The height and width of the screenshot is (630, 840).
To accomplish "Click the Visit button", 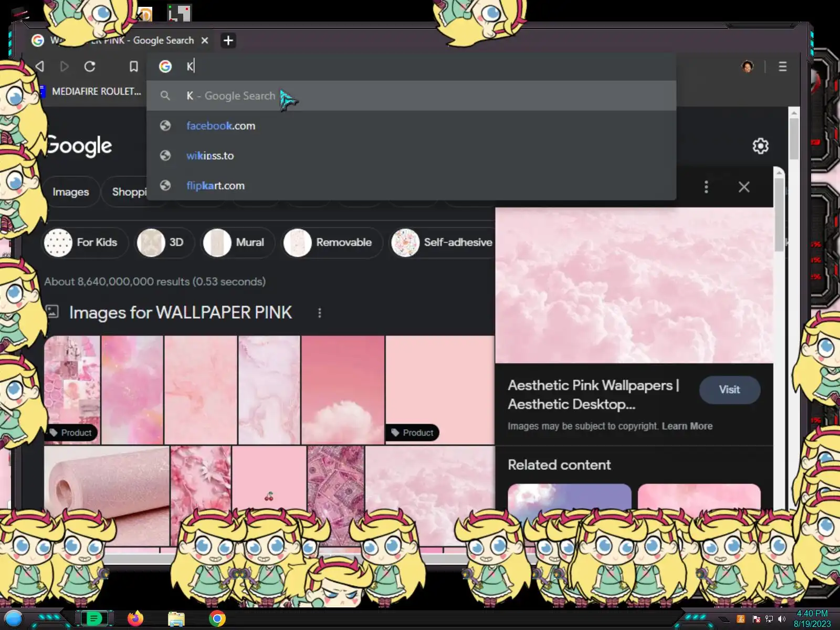I will 730,390.
